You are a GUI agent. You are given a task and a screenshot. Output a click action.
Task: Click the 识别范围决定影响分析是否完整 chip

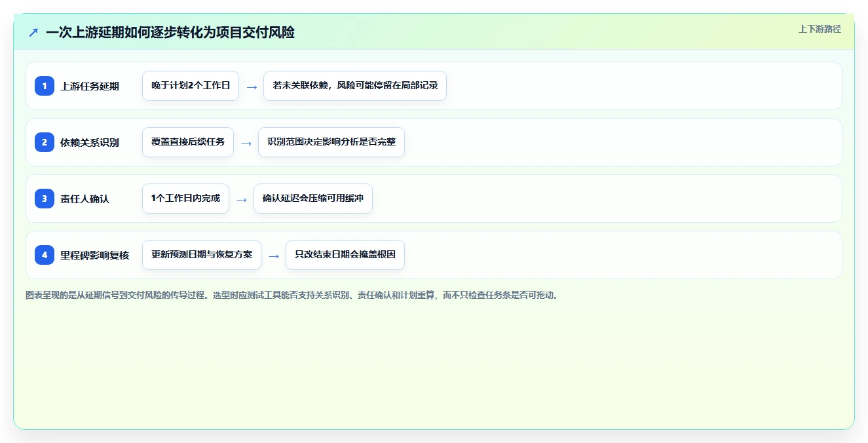coord(331,142)
